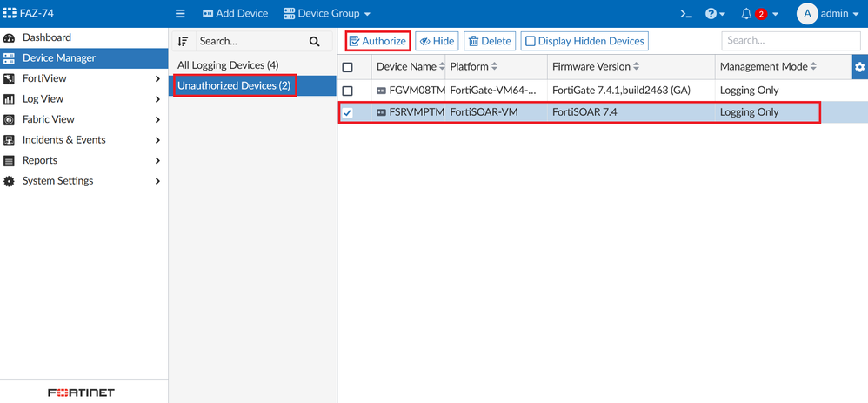The image size is (868, 403).
Task: Open the notifications bell icon
Action: [x=746, y=14]
